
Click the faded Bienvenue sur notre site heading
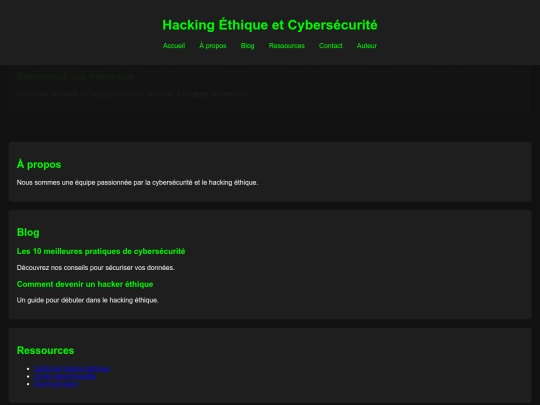point(76,76)
